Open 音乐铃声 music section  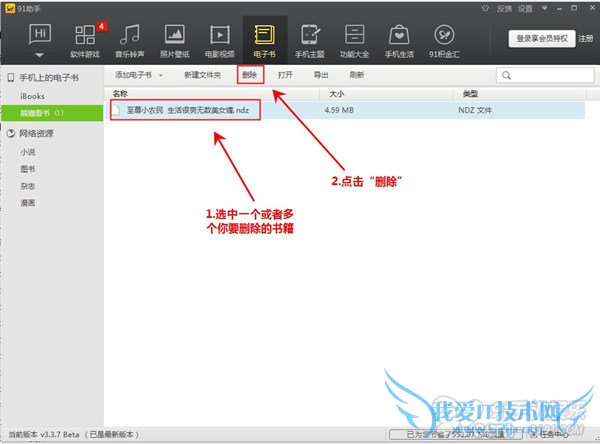coord(130,41)
